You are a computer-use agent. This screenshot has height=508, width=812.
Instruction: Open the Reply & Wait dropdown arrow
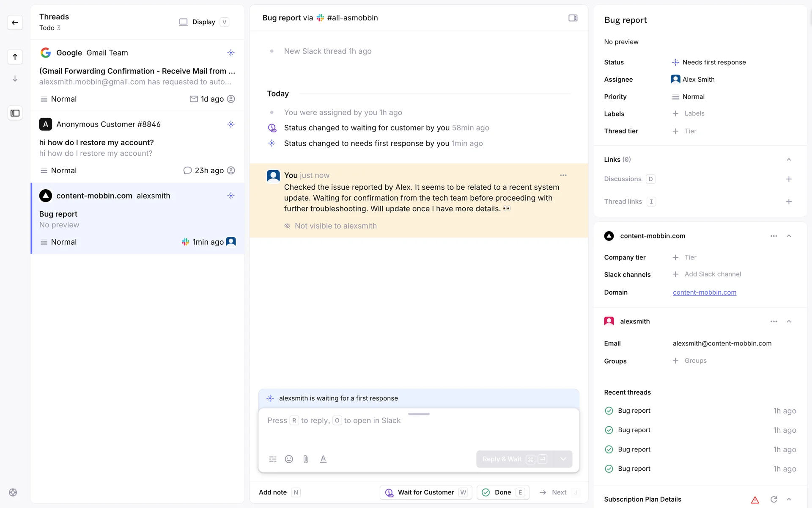[x=563, y=459]
